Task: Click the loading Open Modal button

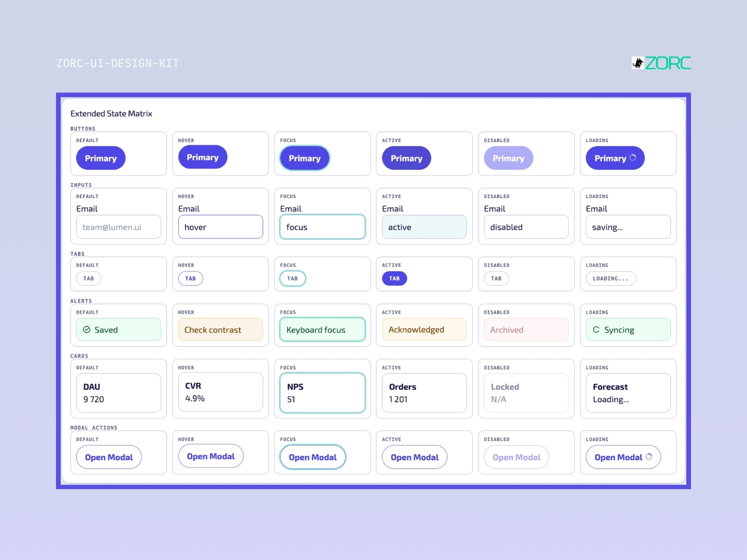Action: coord(623,457)
